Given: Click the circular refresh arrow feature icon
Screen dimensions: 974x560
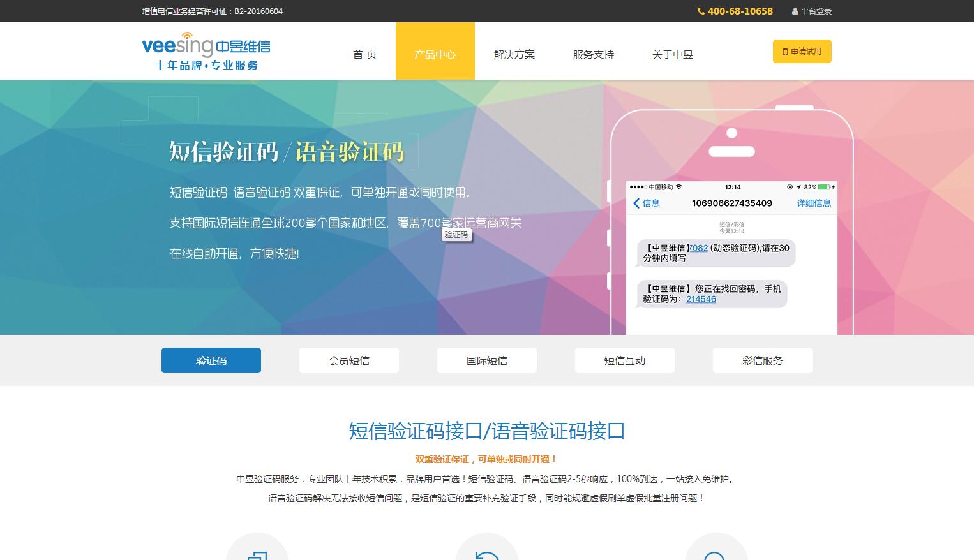Looking at the screenshot, I should (x=487, y=552).
